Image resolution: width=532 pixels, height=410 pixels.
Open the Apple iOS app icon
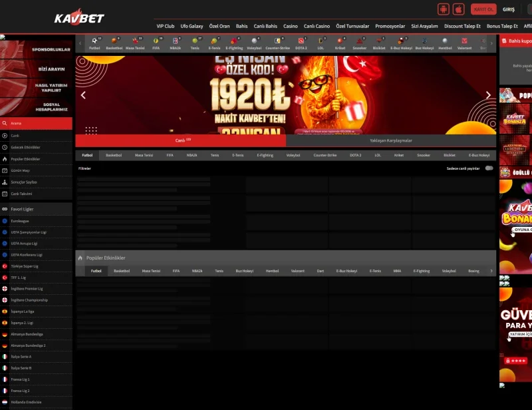pyautogui.click(x=458, y=9)
